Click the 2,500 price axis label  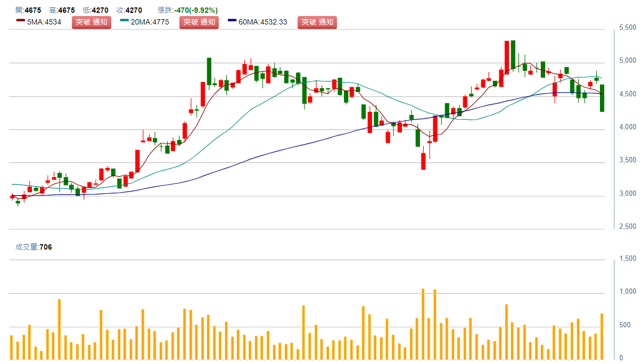tap(628, 227)
